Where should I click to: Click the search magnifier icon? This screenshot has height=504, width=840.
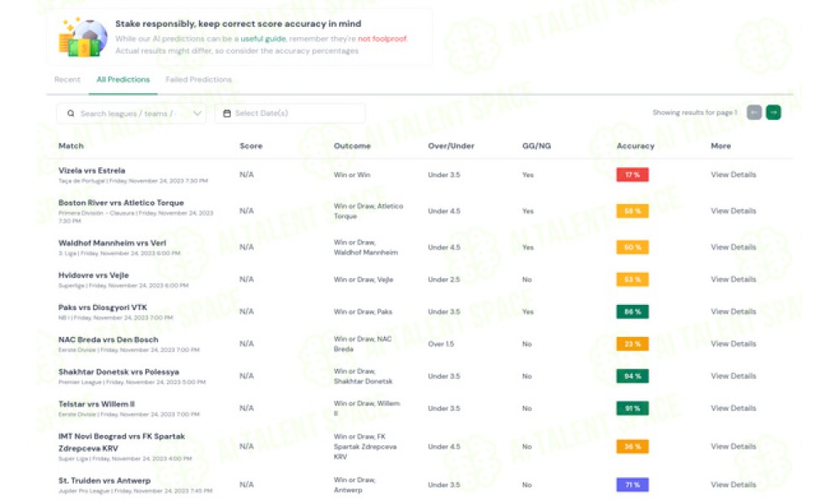71,113
